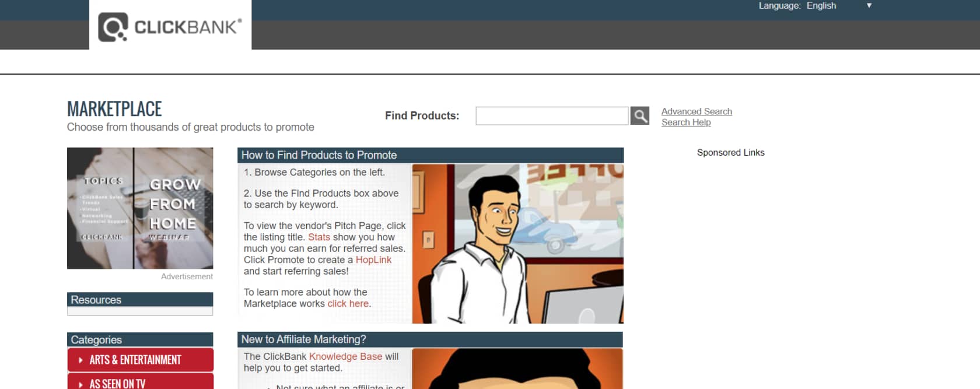This screenshot has width=980, height=389.
Task: Click the '1. Browse Categories on the left.' text
Action: point(314,173)
